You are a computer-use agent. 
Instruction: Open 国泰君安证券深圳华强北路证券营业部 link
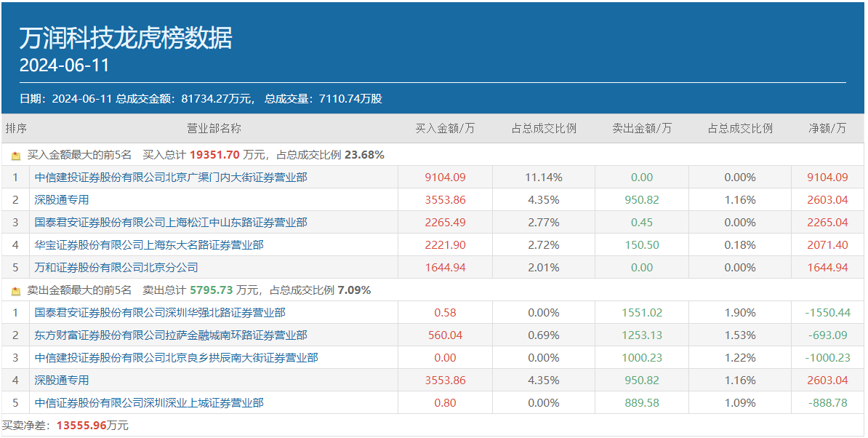tap(160, 313)
